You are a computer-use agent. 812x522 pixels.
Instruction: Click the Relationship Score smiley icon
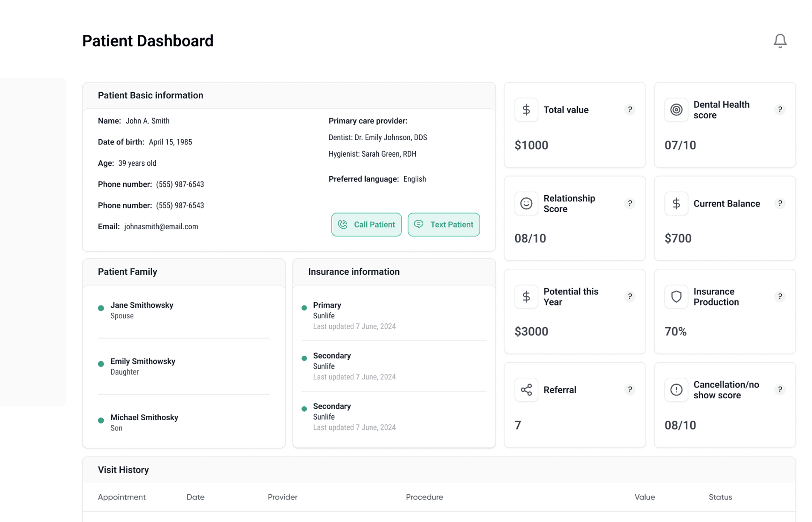(x=526, y=204)
